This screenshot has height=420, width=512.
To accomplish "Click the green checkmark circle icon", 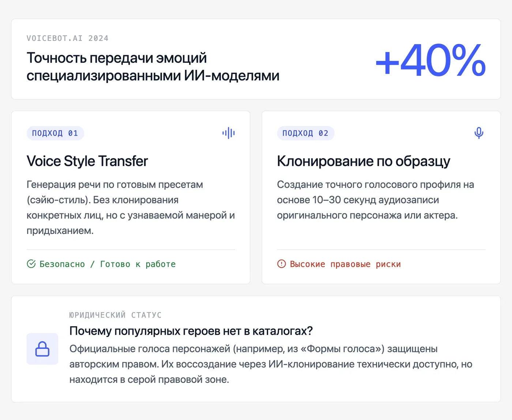I will [x=31, y=264].
